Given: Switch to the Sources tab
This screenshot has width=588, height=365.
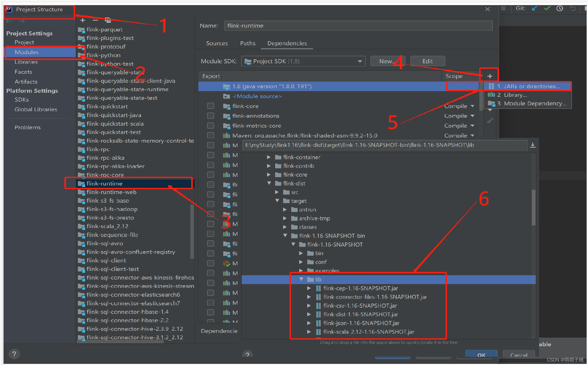Looking at the screenshot, I should coord(217,43).
